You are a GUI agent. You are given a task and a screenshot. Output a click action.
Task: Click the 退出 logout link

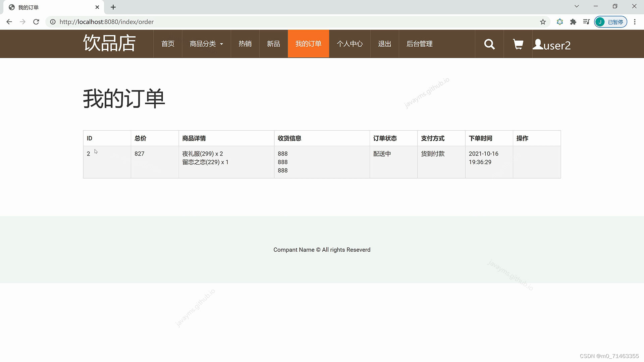(384, 44)
